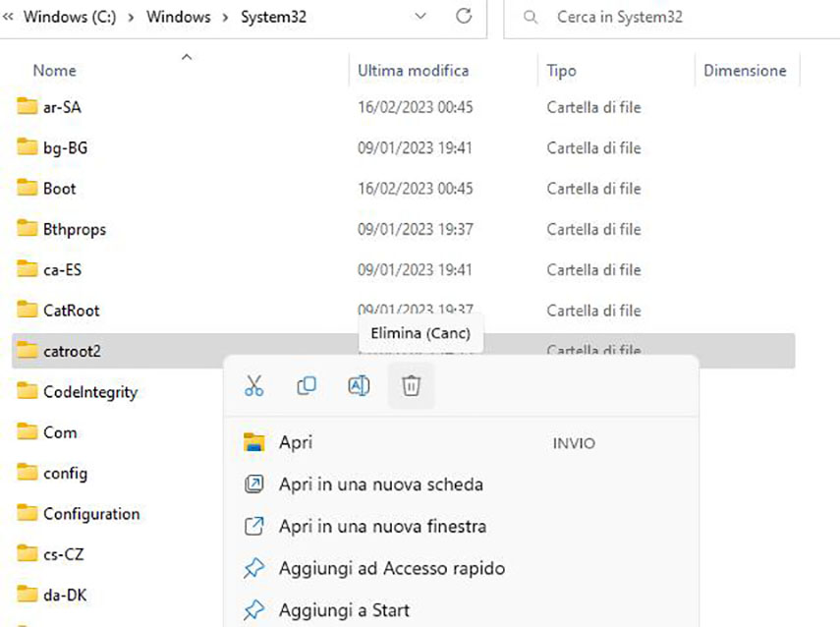840x627 pixels.
Task: Click the CodeIntegrity folder icon
Action: pos(28,392)
